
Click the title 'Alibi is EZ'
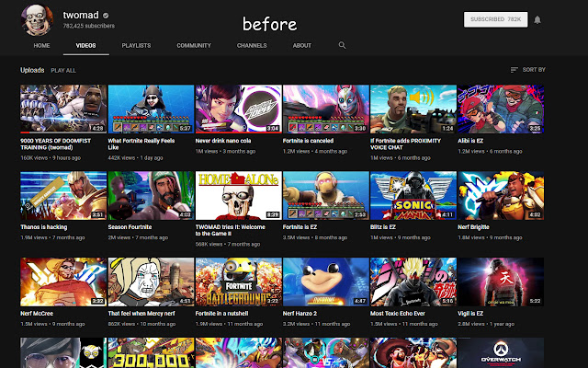coord(470,141)
